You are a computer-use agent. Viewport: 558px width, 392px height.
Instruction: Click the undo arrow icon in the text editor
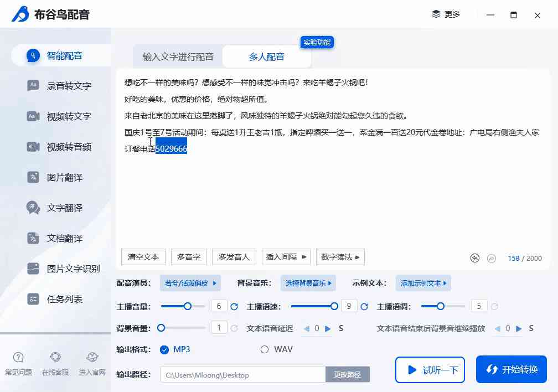click(475, 258)
